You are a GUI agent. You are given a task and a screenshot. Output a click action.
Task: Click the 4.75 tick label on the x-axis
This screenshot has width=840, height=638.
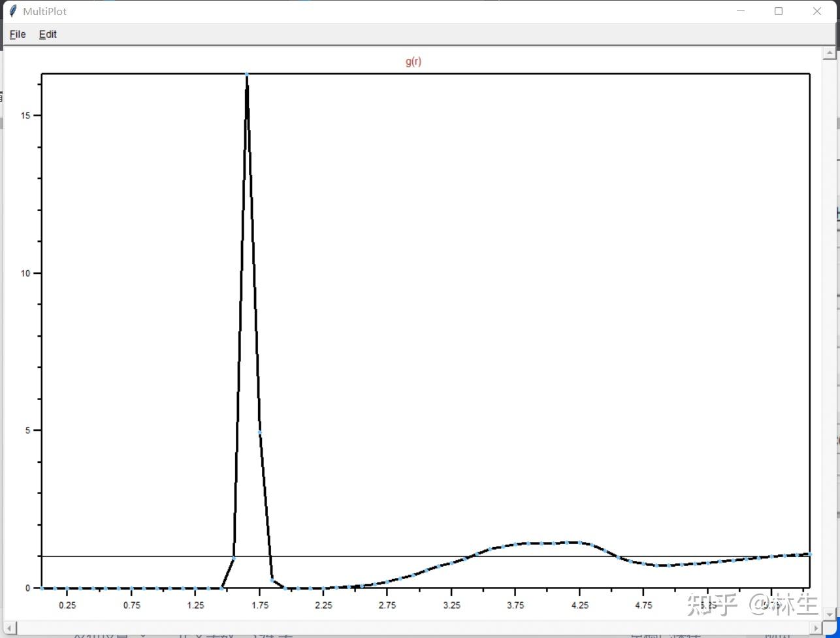pyautogui.click(x=643, y=606)
